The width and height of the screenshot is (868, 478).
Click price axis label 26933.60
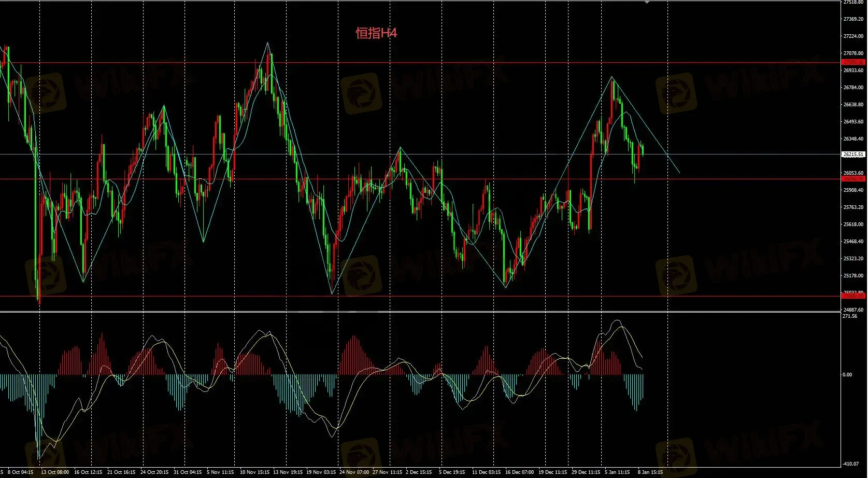click(x=853, y=71)
